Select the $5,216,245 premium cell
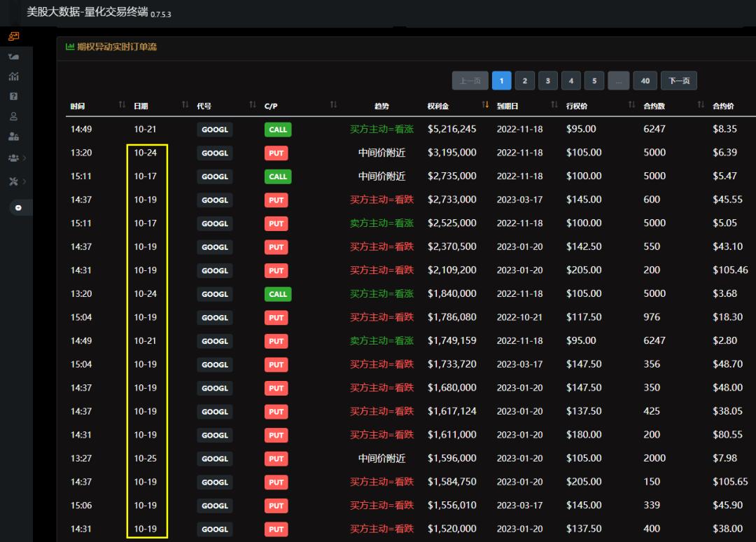The height and width of the screenshot is (542, 756). (x=451, y=130)
